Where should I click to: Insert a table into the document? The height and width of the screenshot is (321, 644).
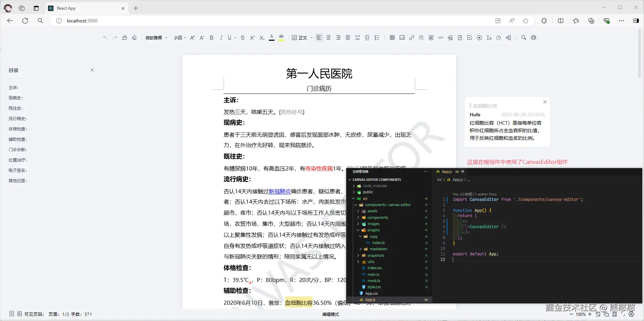click(x=392, y=38)
